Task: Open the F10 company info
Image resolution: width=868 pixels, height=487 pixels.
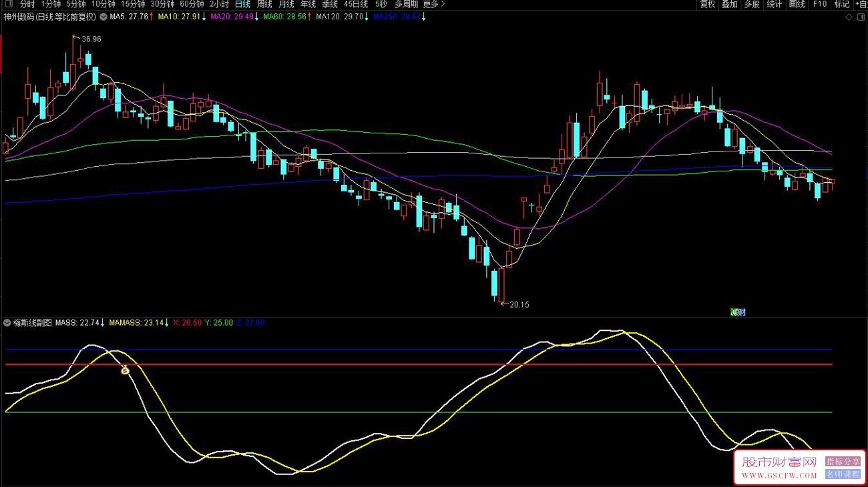Action: [819, 4]
